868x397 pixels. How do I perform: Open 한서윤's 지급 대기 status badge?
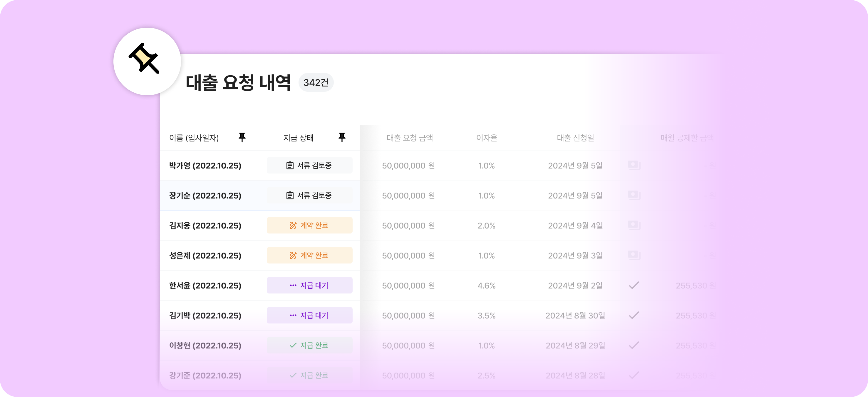pos(309,285)
